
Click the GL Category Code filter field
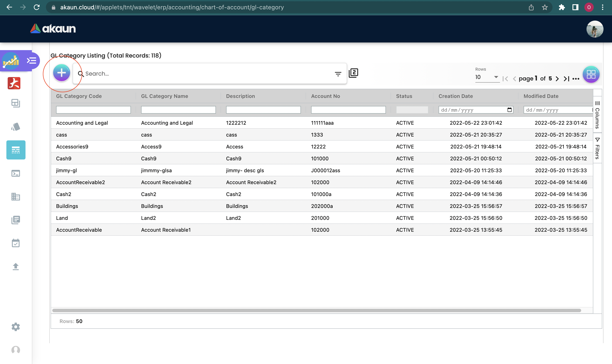(x=93, y=110)
